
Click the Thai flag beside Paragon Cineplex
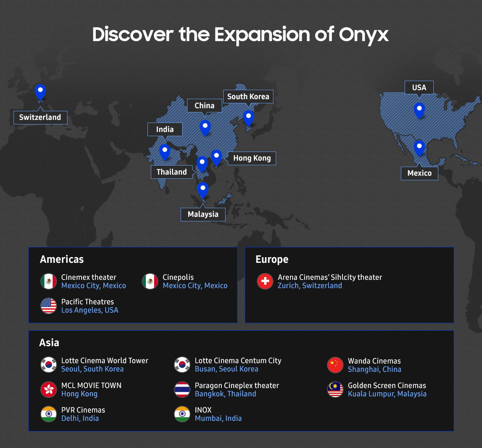182,390
